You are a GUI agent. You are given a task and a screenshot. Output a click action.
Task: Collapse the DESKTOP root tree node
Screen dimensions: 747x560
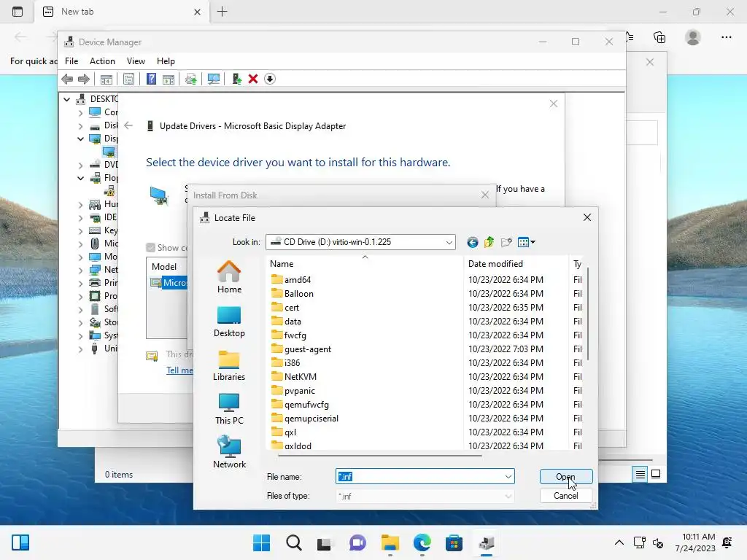point(66,99)
